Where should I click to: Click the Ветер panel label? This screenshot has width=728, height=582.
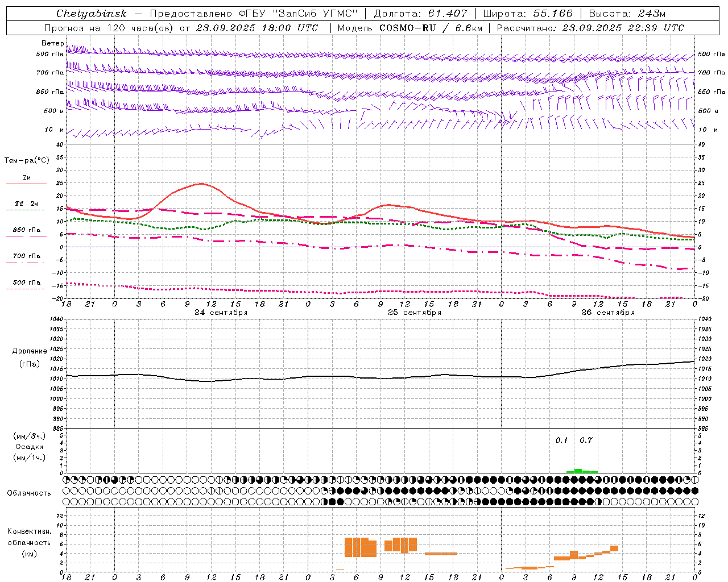click(x=52, y=43)
